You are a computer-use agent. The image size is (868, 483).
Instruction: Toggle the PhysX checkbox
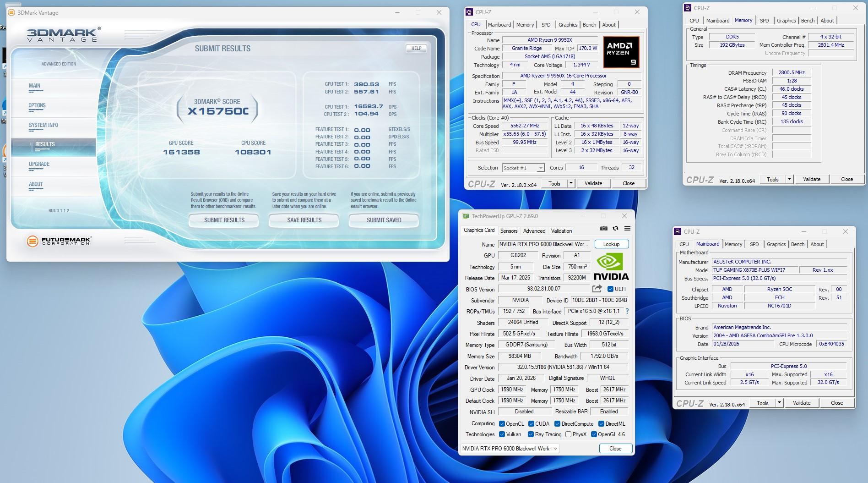[x=568, y=434]
